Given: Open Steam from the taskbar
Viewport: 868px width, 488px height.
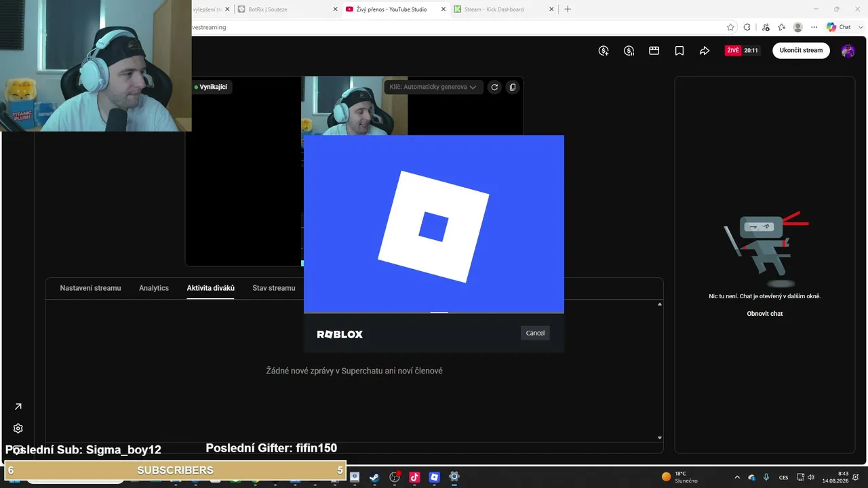Looking at the screenshot, I should pyautogui.click(x=374, y=477).
